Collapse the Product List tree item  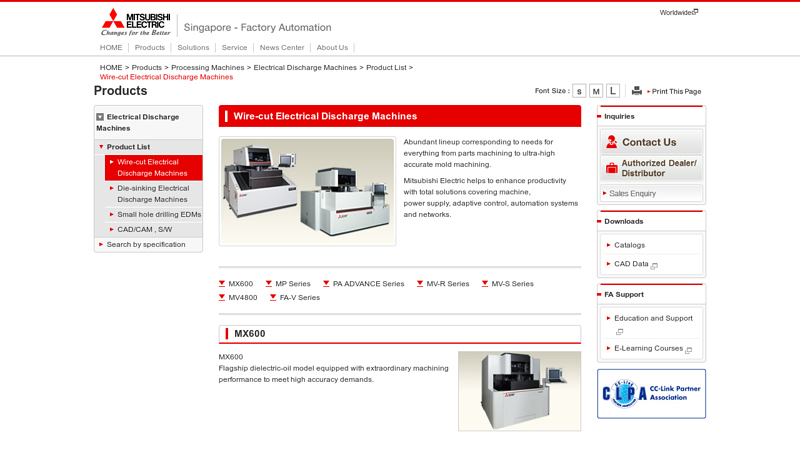click(x=101, y=147)
